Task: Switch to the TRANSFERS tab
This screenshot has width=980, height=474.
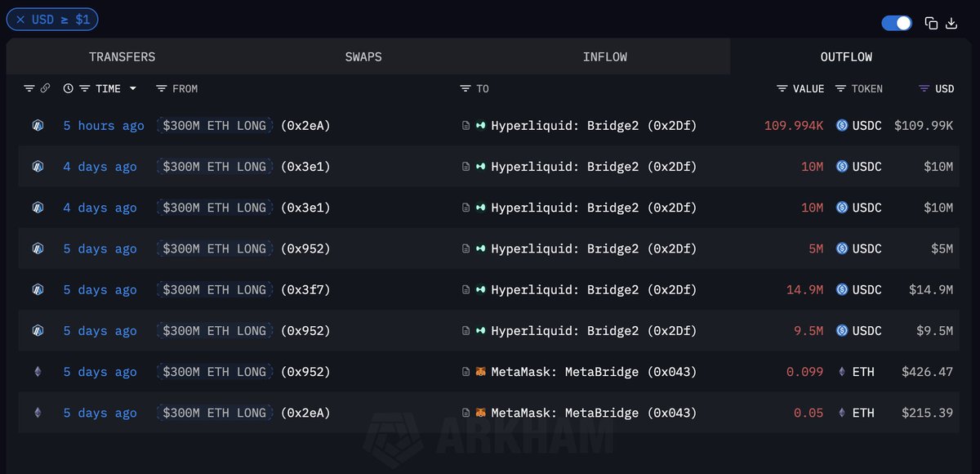Action: pyautogui.click(x=122, y=57)
